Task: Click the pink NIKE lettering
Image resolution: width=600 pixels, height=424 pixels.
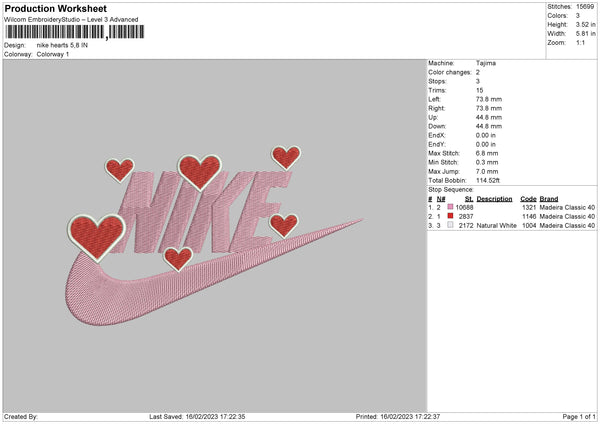Action: point(199,212)
